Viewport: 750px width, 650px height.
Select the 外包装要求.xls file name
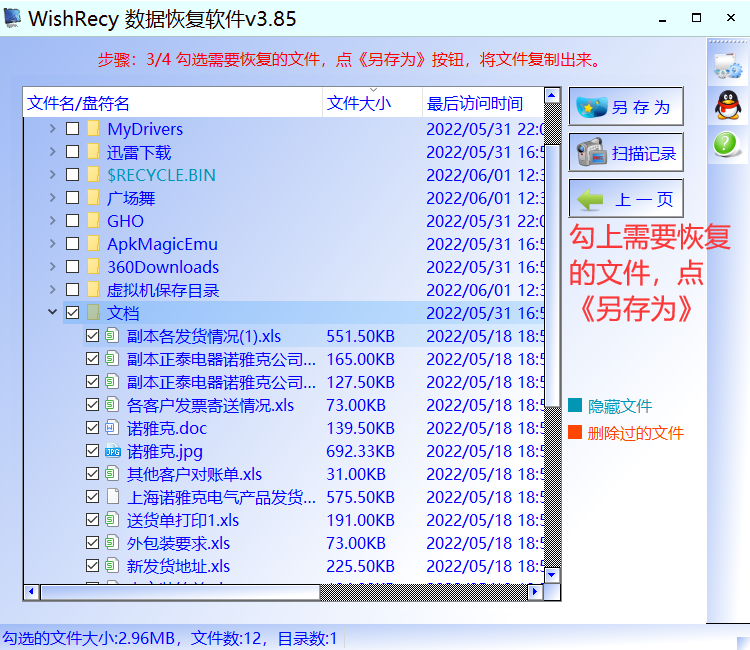[x=178, y=543]
